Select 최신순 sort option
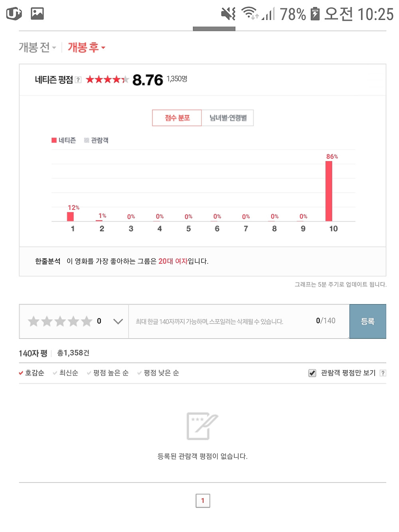Viewport: 399px width, 532px height. (65, 373)
